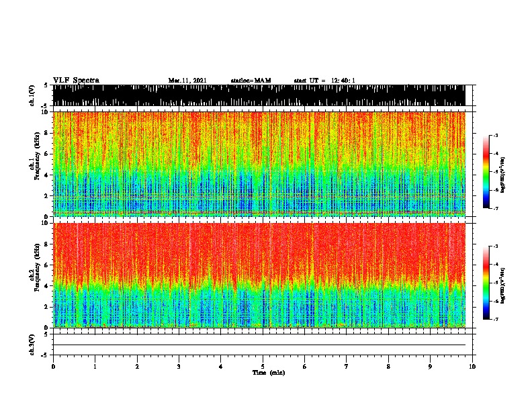Click the 8 kHz tick of ch.1
532x411 pixels.
tap(47, 133)
